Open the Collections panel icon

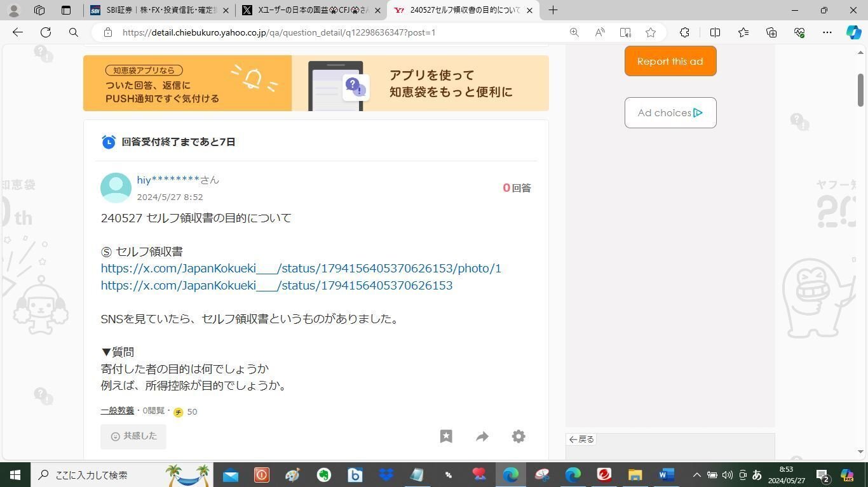[771, 32]
